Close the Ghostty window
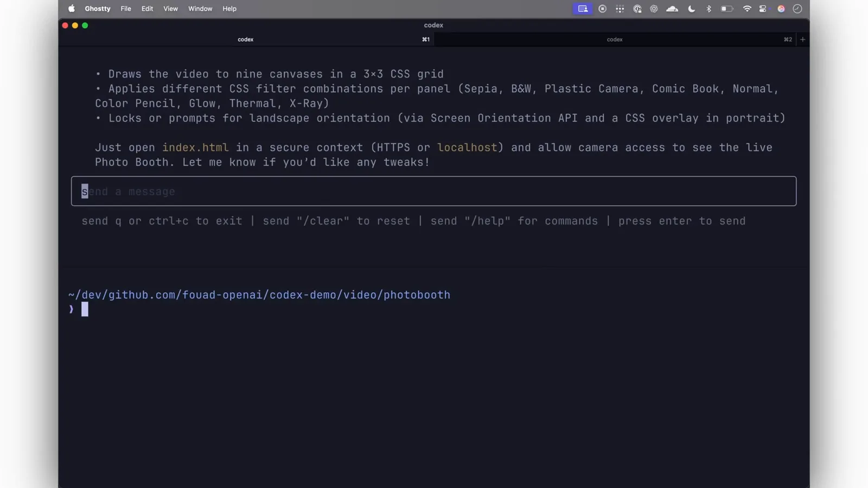 pyautogui.click(x=65, y=25)
